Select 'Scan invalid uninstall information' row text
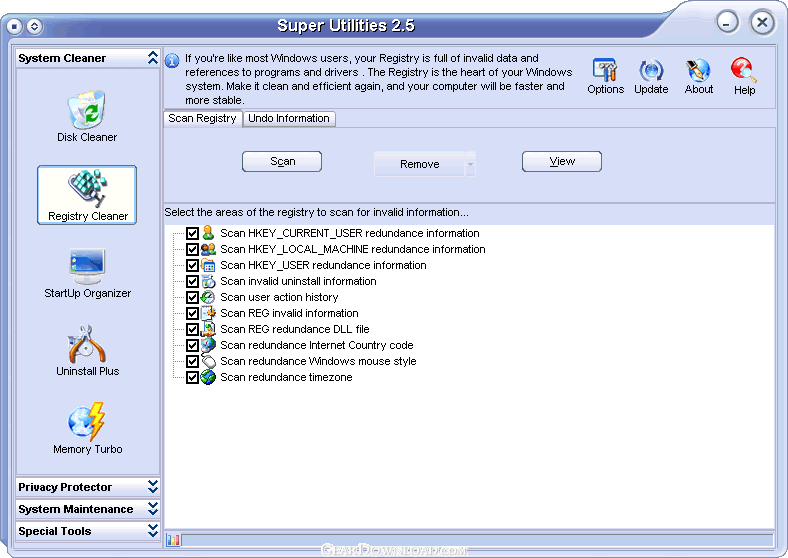 (299, 281)
